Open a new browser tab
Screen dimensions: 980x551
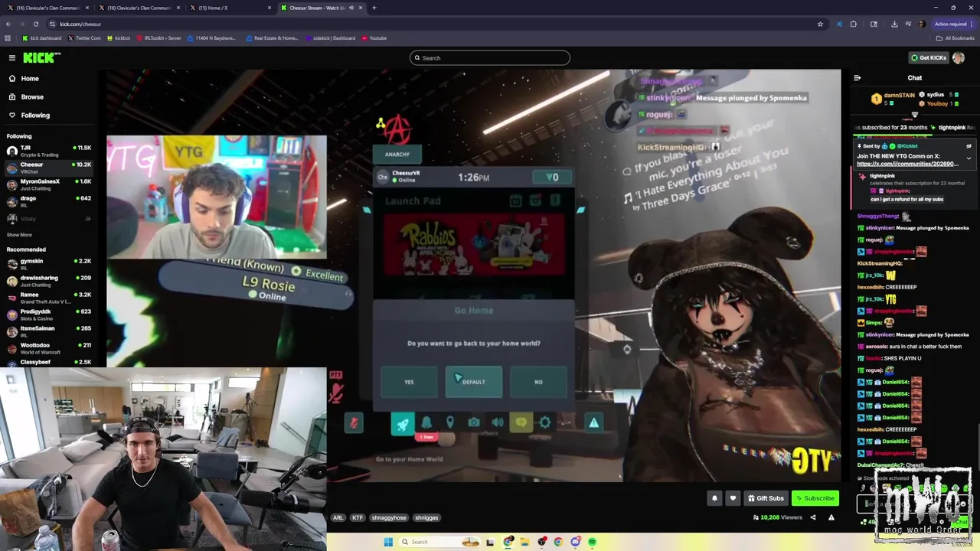tap(374, 8)
